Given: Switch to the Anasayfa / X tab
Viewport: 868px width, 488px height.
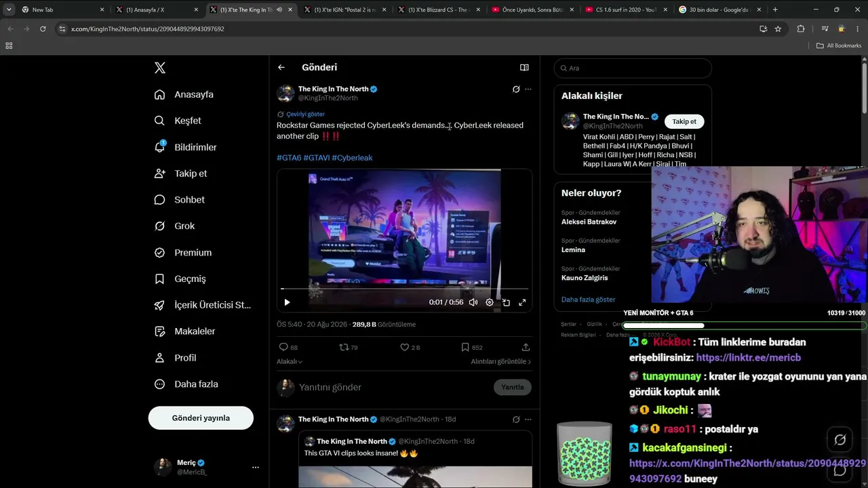Looking at the screenshot, I should 156,9.
